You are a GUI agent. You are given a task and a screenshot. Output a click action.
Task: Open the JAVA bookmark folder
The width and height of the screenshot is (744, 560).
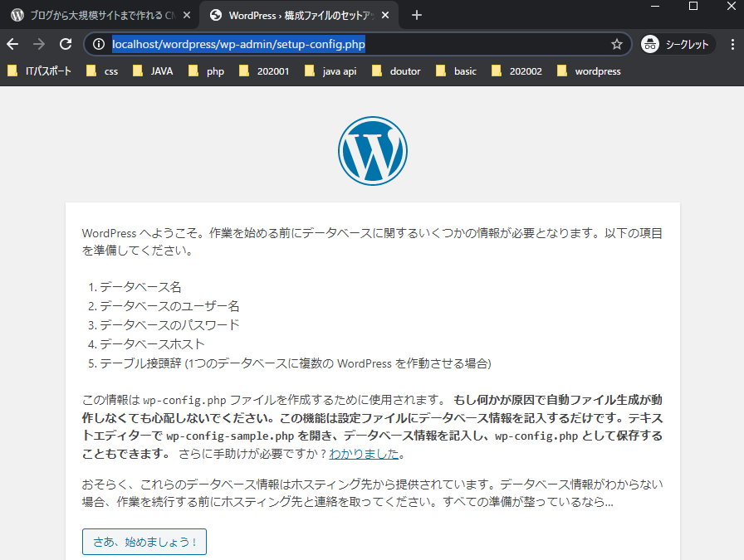coord(153,71)
